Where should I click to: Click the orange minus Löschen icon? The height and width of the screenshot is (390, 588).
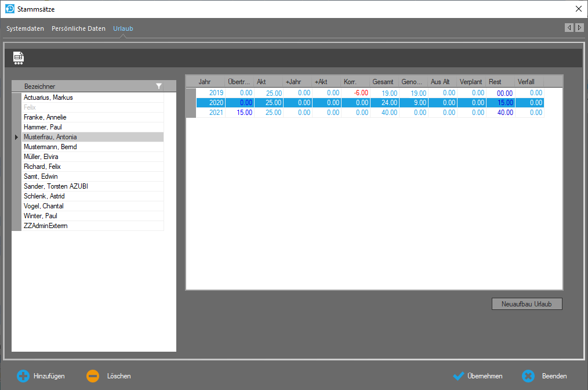tap(93, 376)
